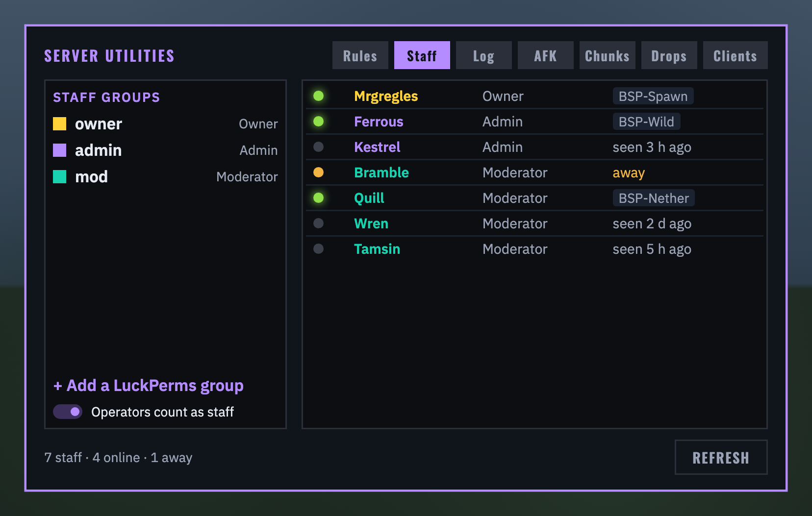This screenshot has height=516, width=812.
Task: Click the purple admin group color swatch
Action: click(59, 150)
